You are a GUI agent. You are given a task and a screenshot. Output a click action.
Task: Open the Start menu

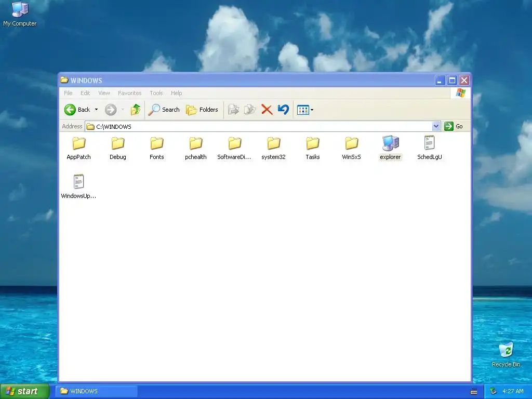point(25,391)
